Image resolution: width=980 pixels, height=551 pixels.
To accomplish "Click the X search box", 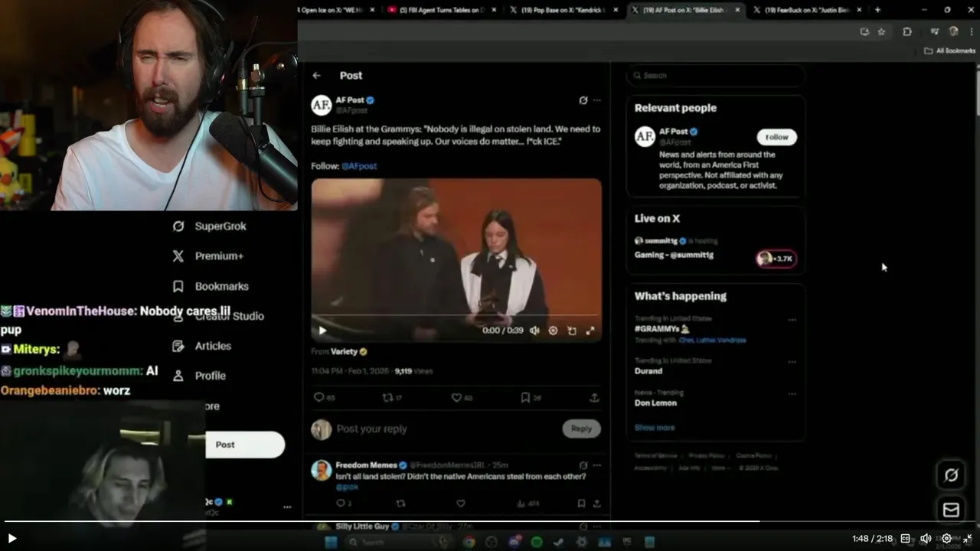I will [715, 76].
